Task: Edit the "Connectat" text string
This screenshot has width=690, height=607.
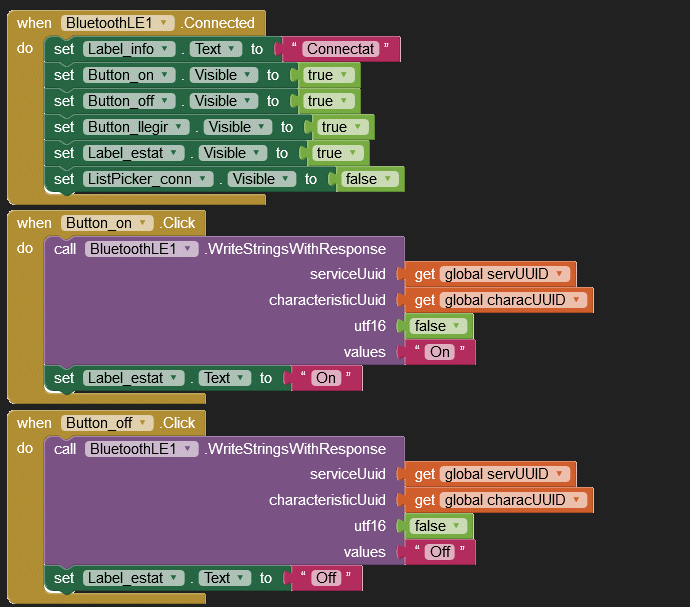Action: [x=342, y=49]
